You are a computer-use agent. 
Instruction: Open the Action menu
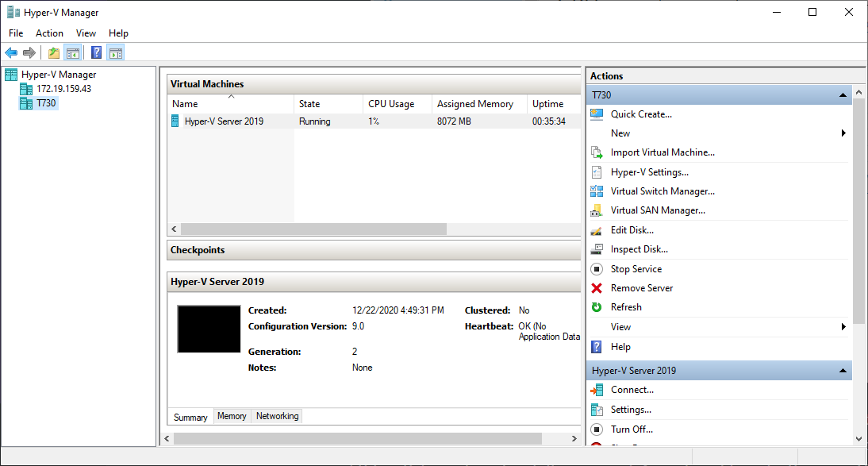pos(49,33)
